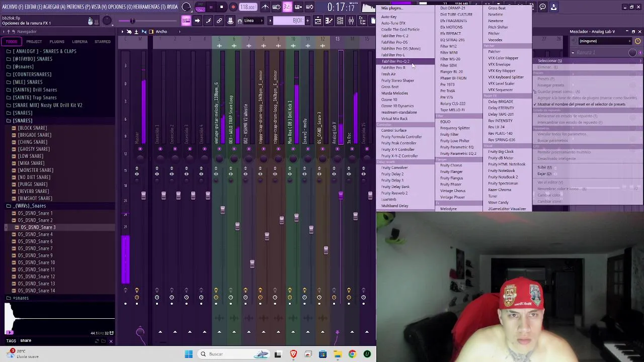This screenshot has width=644, height=362.
Task: Open the ARCHIVO menu
Action: [x=13, y=7]
